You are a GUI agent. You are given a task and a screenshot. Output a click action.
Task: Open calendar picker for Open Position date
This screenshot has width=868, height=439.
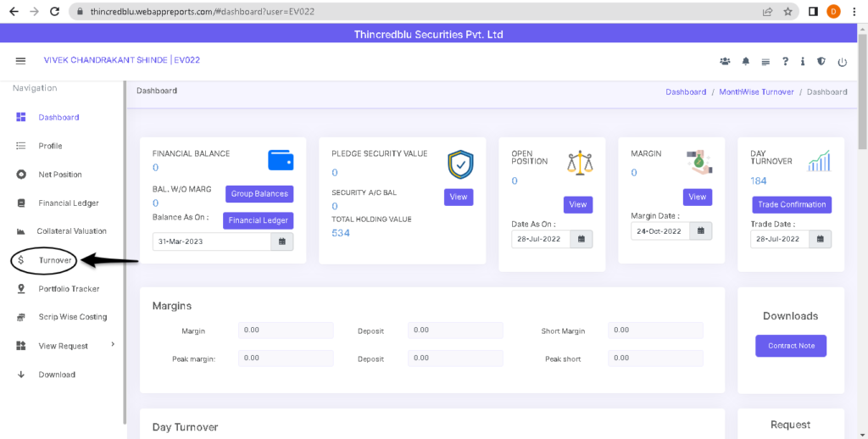[581, 239]
